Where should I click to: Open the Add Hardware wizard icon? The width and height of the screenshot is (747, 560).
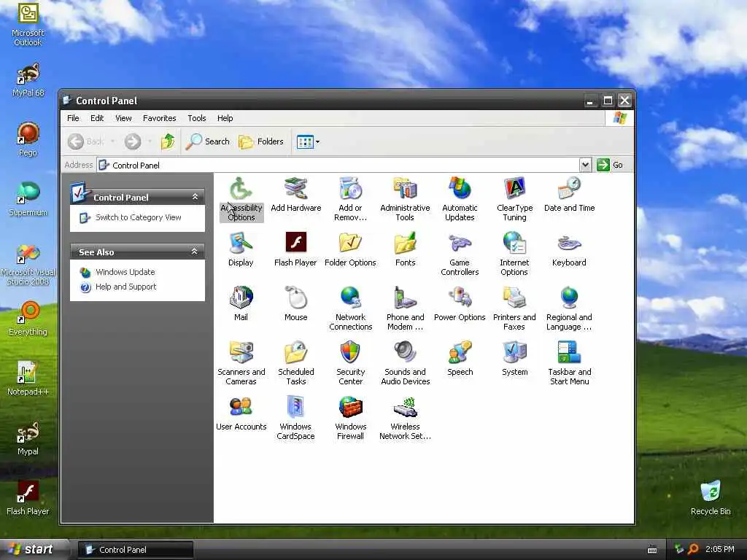(296, 194)
